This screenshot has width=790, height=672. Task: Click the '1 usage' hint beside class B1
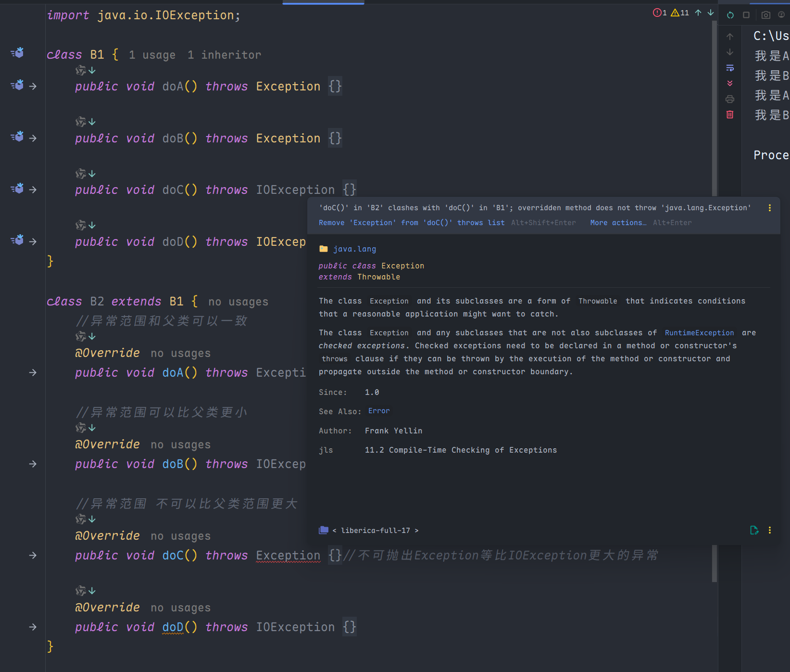[152, 55]
